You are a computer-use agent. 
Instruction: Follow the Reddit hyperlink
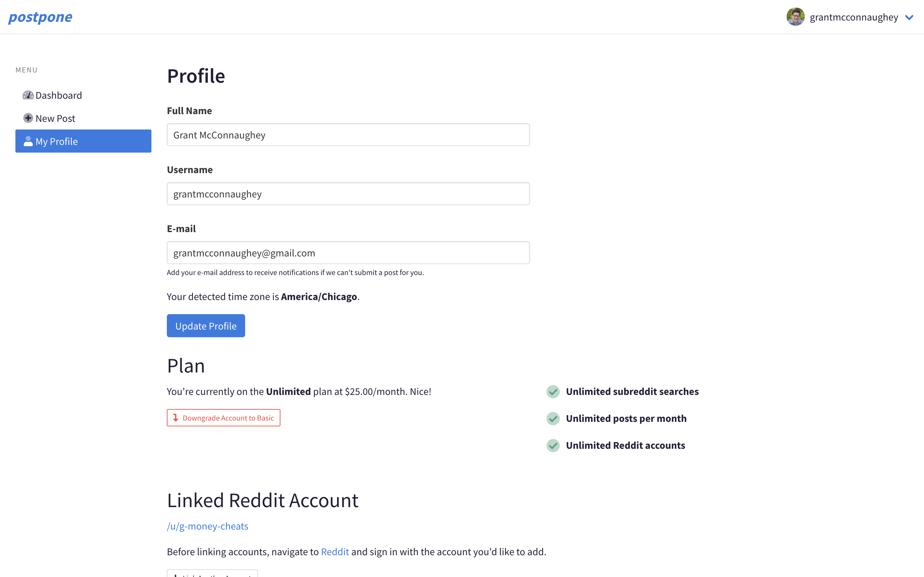tap(335, 552)
